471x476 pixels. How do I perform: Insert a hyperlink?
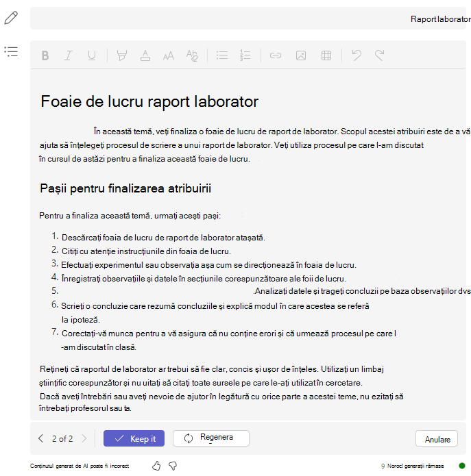click(276, 55)
